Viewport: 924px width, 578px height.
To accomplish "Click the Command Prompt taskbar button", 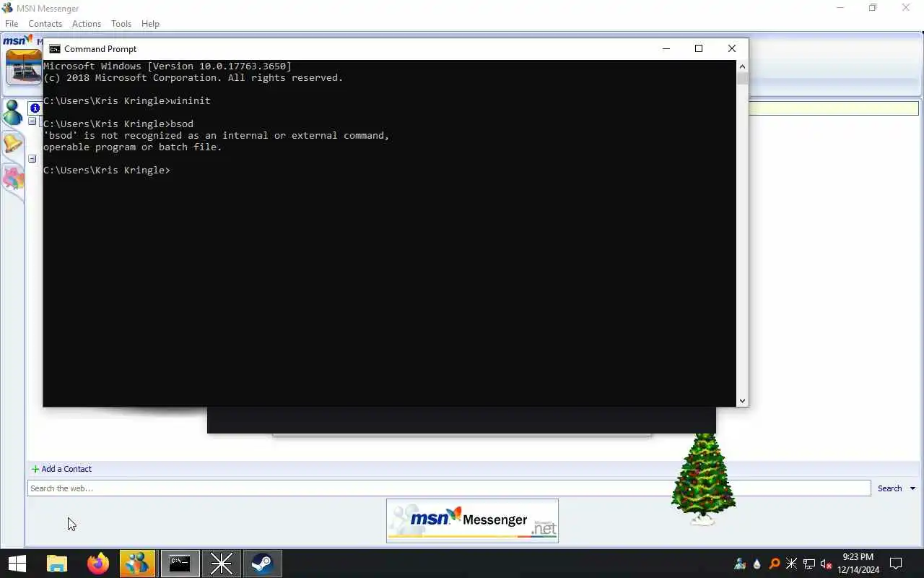I will 180,564.
